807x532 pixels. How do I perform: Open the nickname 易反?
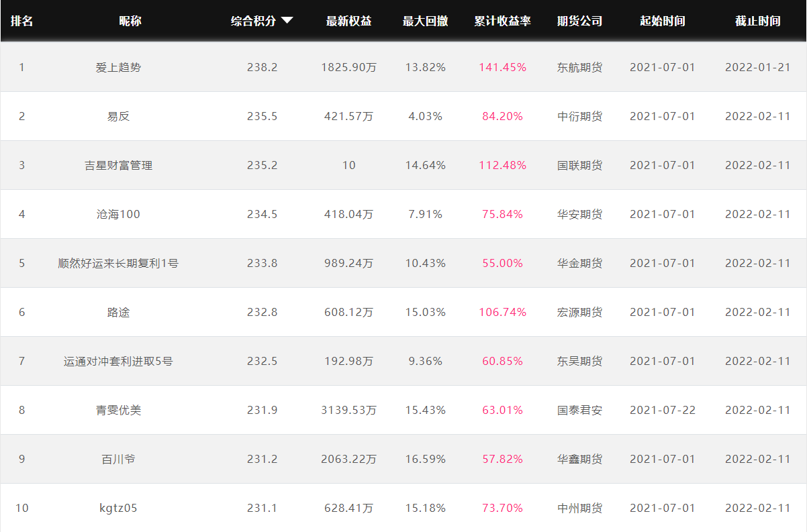tap(118, 116)
